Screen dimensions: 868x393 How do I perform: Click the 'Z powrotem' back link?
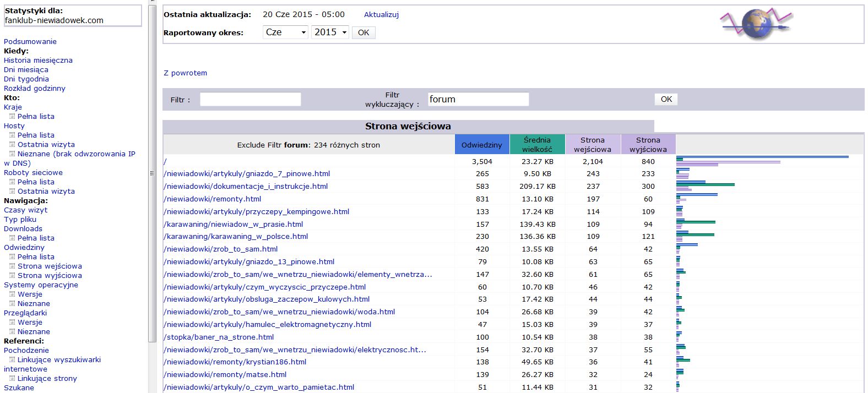(186, 73)
